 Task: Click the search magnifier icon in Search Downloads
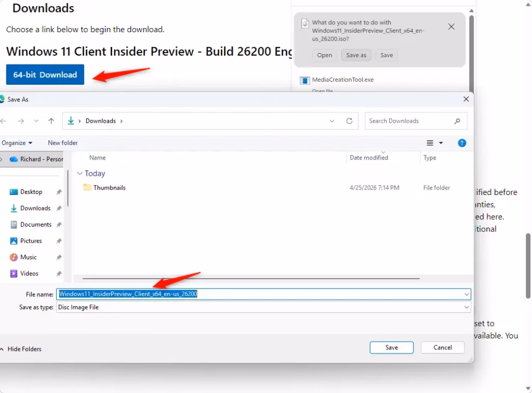coord(457,121)
